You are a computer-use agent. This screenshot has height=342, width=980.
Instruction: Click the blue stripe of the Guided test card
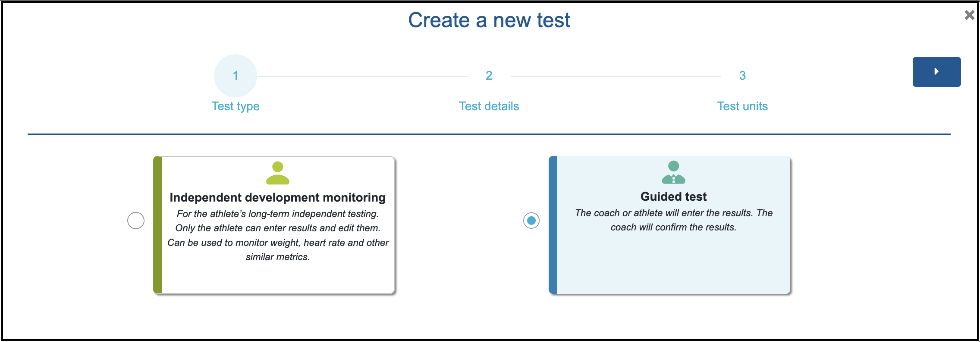(x=553, y=225)
